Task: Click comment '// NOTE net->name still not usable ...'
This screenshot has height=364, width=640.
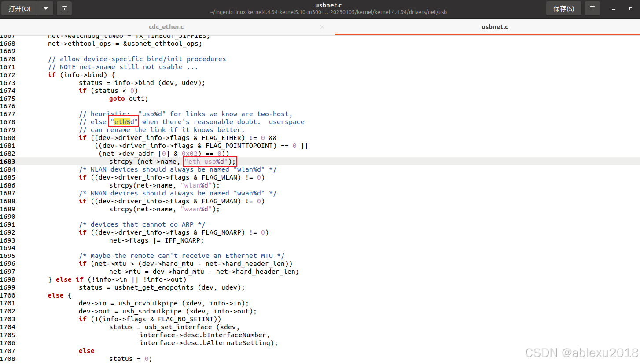Action: [x=123, y=67]
